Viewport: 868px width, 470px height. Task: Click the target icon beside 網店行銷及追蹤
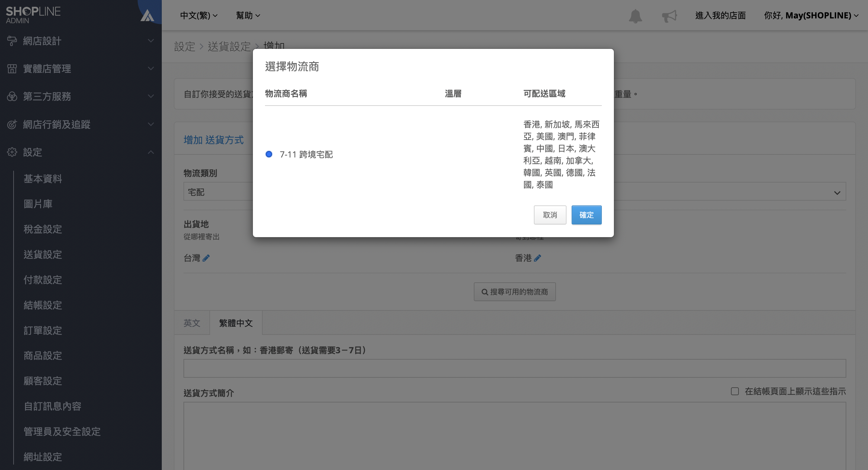(x=12, y=124)
